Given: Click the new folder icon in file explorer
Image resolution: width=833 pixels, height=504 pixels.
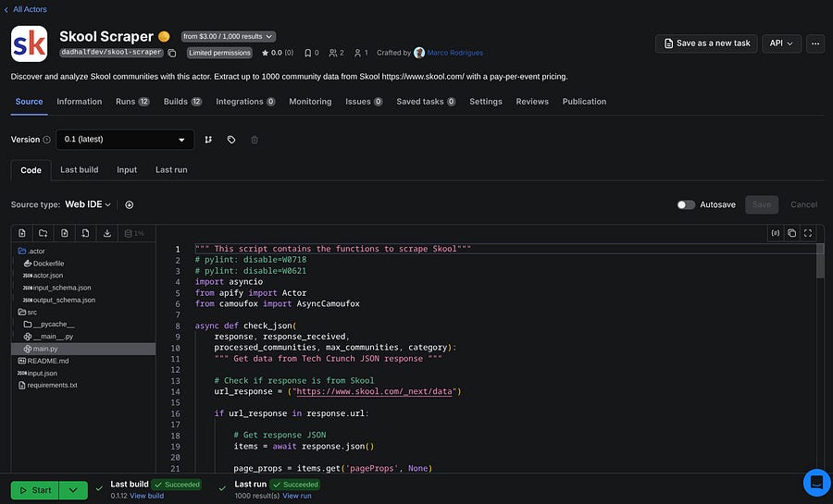Looking at the screenshot, I should (44, 233).
